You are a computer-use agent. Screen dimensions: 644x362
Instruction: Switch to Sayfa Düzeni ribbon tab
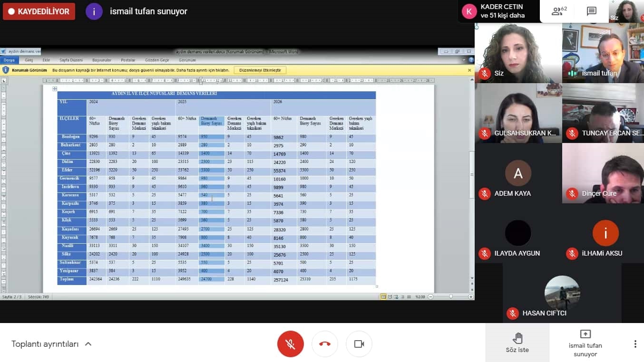tap(71, 60)
